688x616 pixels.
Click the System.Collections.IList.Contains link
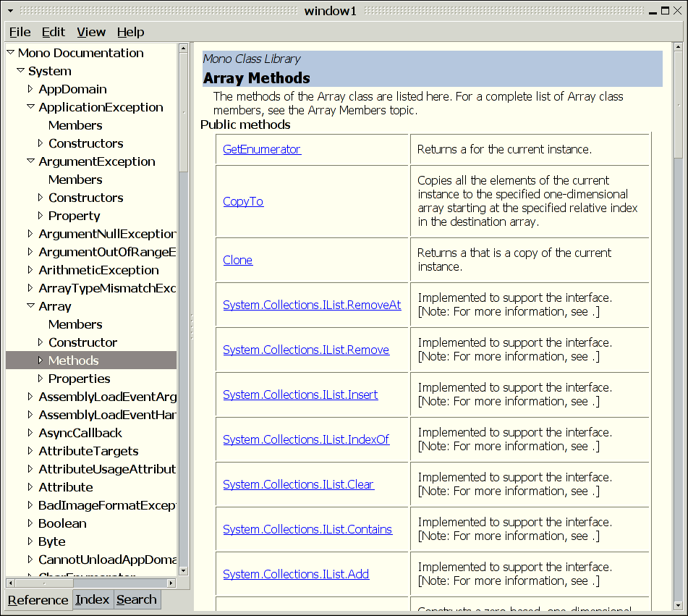tap(307, 529)
